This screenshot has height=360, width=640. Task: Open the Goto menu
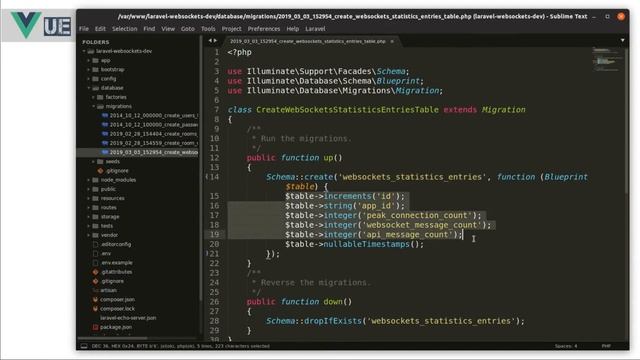click(188, 29)
